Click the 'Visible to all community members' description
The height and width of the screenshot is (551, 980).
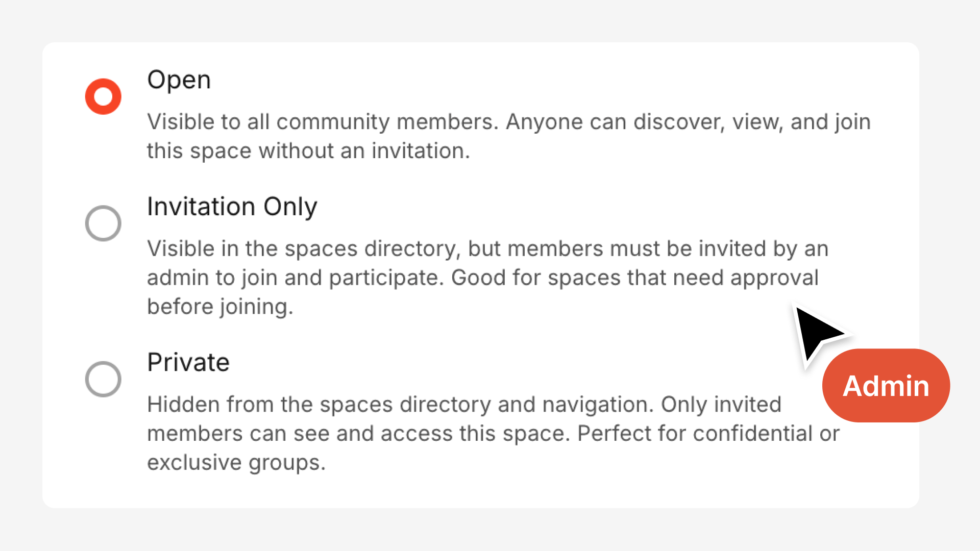click(x=322, y=122)
